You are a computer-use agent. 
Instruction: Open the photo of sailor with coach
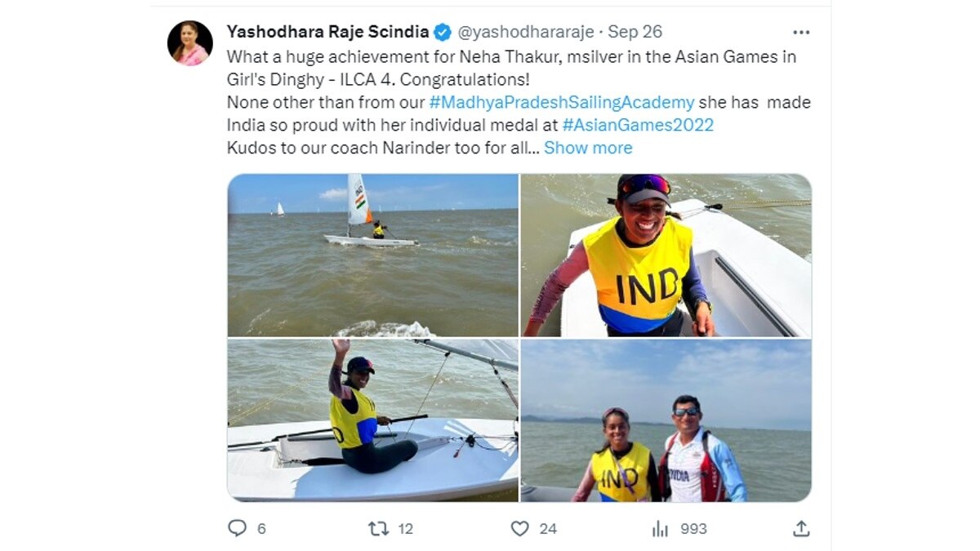click(666, 420)
